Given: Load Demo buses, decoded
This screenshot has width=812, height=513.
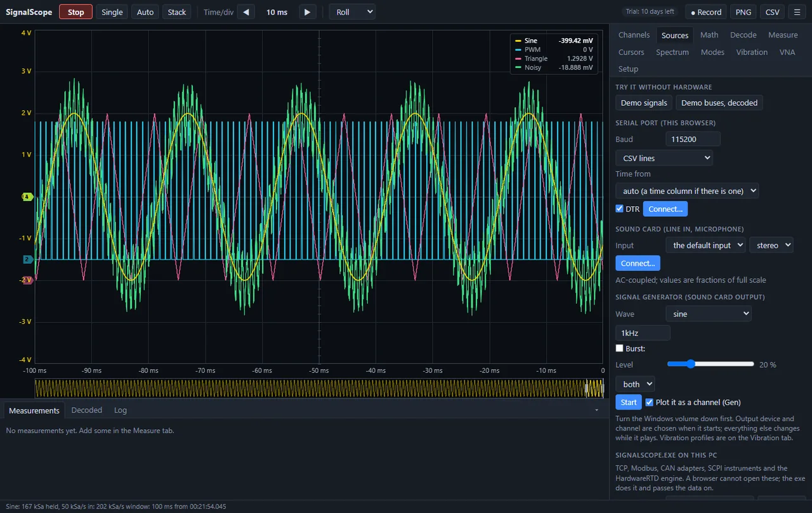Looking at the screenshot, I should click(x=719, y=103).
